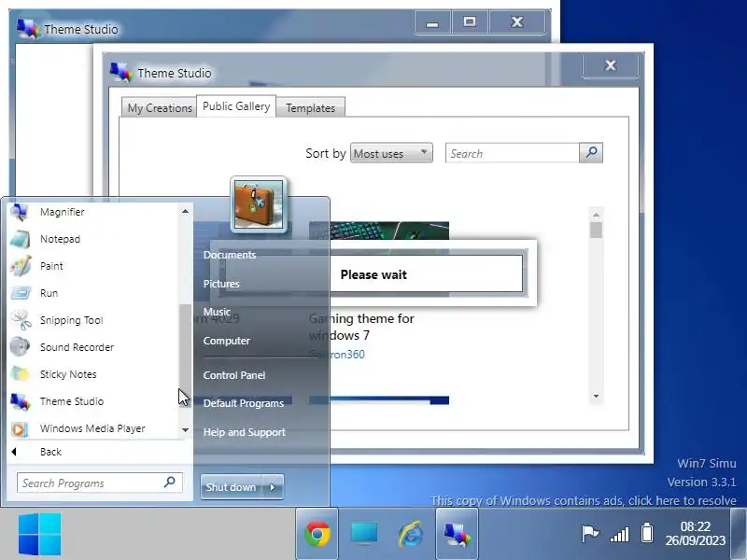Click the gallery Search text field

point(513,153)
